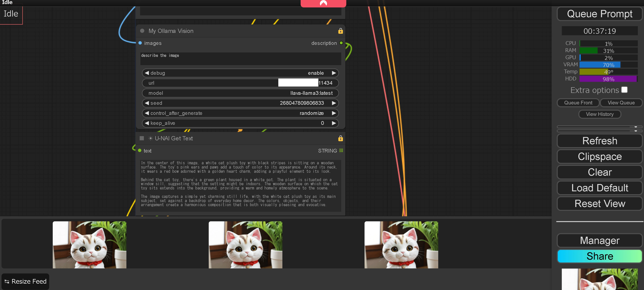Screen dimensions: 644x290
Task: Decrease keep_alive with left arrow
Action: coord(147,123)
